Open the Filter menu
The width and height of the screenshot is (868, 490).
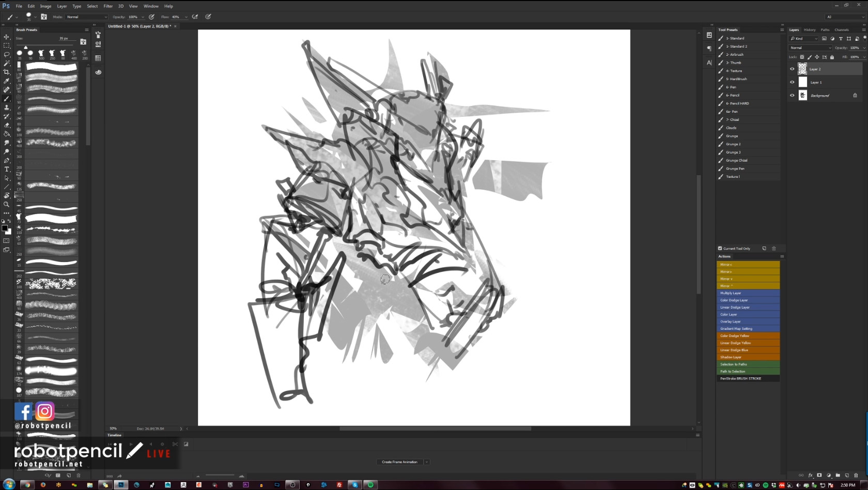click(108, 6)
